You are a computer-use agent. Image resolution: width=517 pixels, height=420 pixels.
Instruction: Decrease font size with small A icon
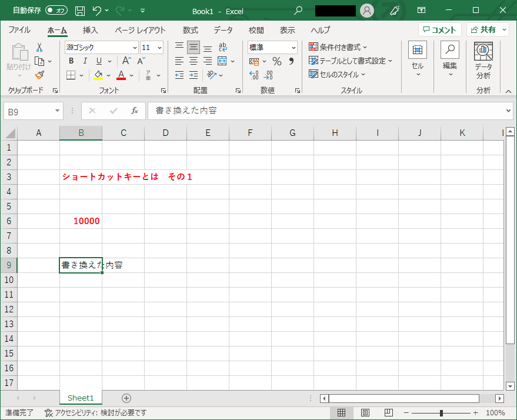pos(141,61)
